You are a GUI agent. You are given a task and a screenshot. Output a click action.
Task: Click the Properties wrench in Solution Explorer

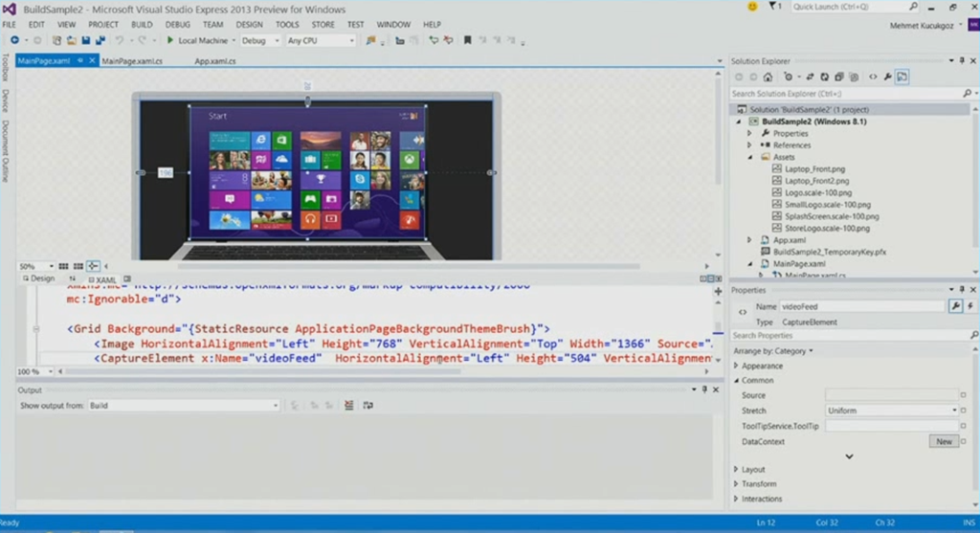click(887, 77)
